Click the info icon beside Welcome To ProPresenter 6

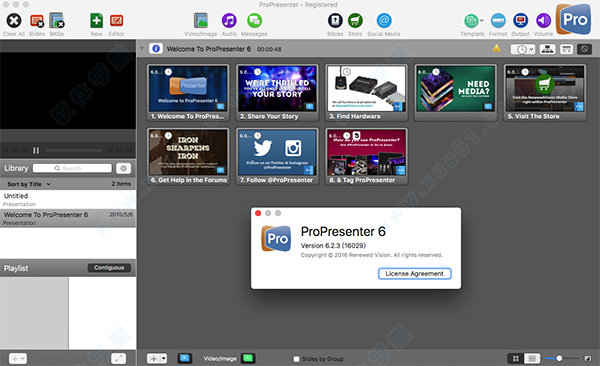(x=156, y=49)
